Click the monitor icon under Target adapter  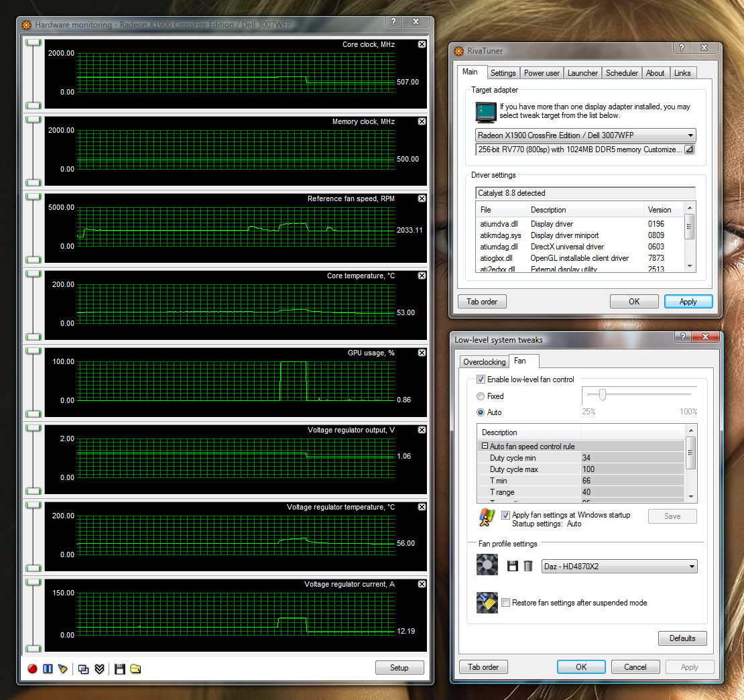pyautogui.click(x=486, y=112)
